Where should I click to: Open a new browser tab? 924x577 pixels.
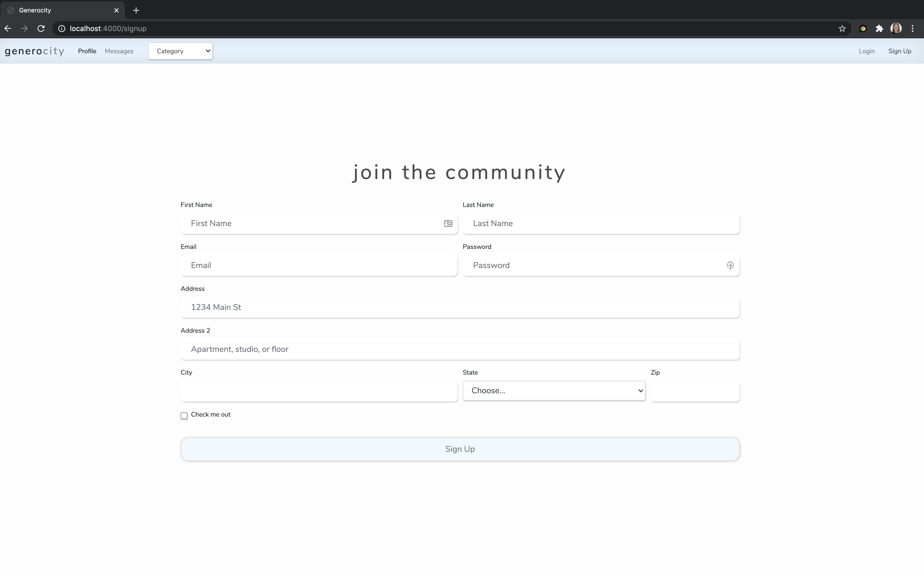(136, 10)
